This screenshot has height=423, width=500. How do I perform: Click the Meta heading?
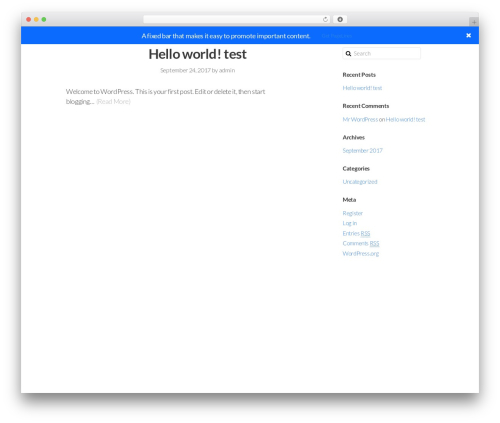click(349, 200)
